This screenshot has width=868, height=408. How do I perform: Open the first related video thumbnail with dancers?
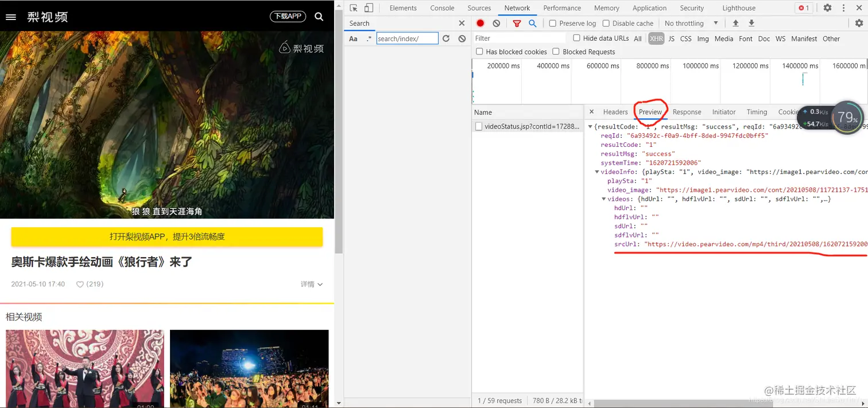click(x=85, y=369)
